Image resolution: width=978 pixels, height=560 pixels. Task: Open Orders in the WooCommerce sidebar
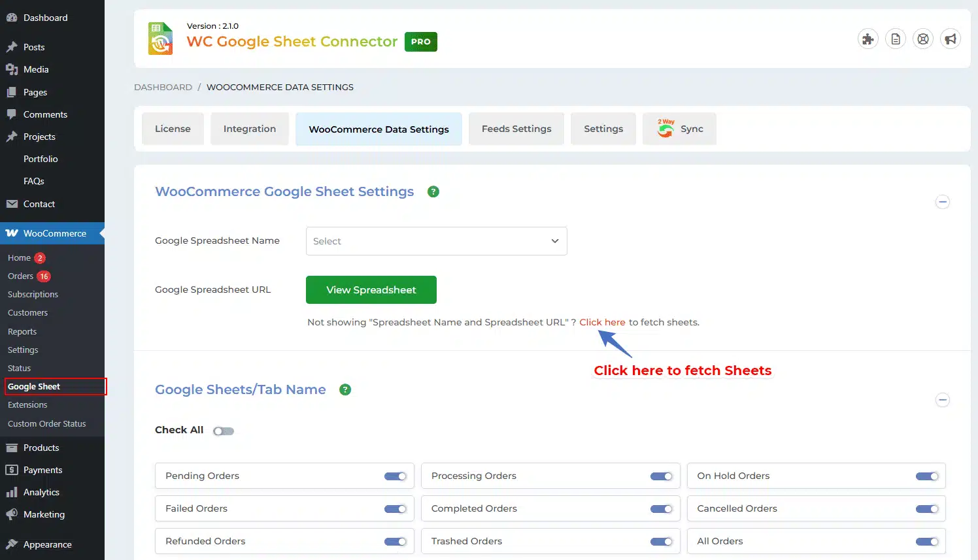coord(20,276)
